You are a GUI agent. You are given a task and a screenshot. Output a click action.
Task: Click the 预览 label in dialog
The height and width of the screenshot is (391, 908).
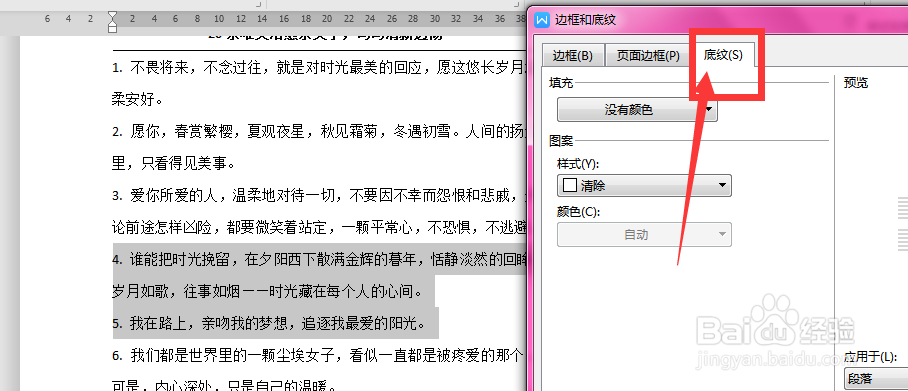click(856, 83)
